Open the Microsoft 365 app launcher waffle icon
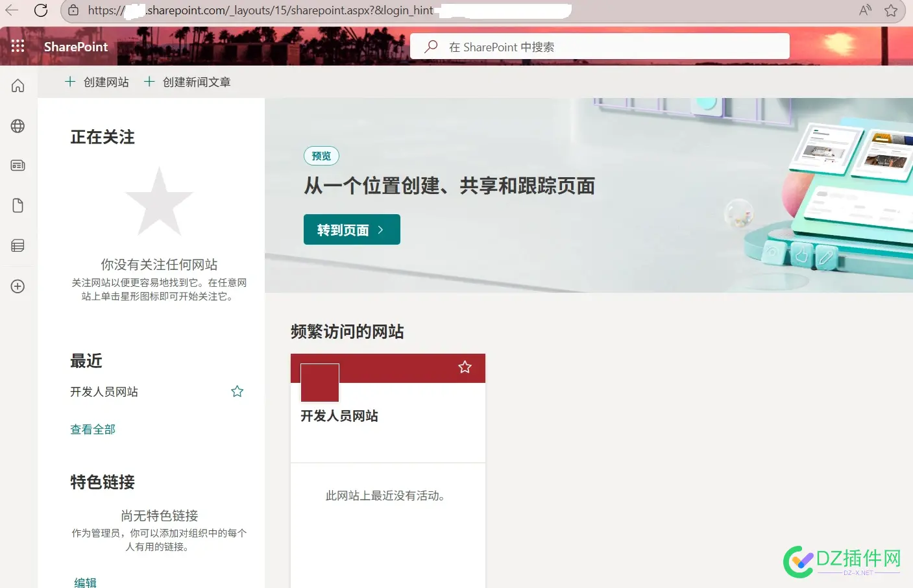The width and height of the screenshot is (913, 588). [17, 45]
